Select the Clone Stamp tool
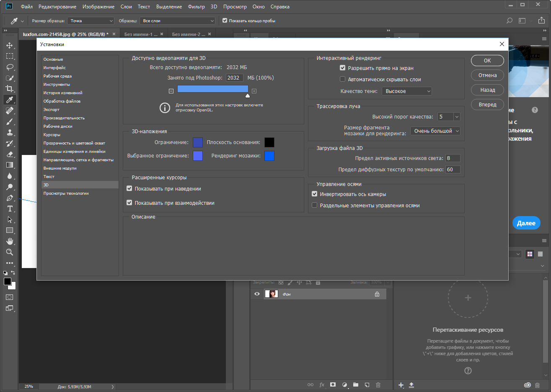Image resolution: width=551 pixels, height=392 pixels. pos(10,132)
